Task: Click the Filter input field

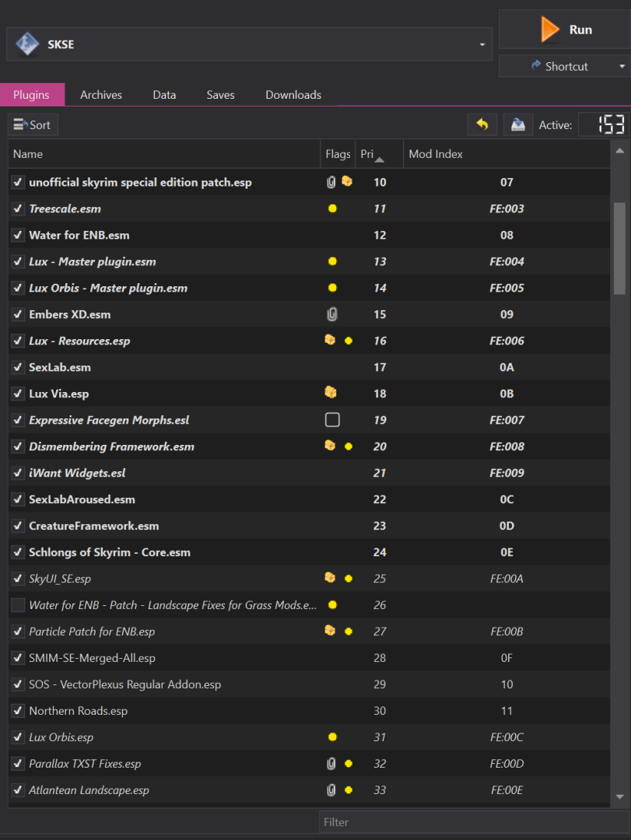Action: pos(474,822)
